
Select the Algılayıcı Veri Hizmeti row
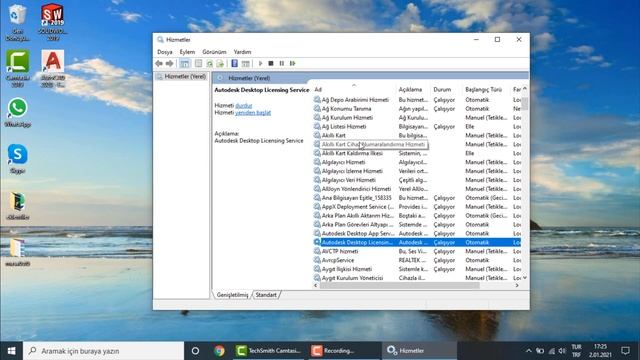tap(416, 180)
